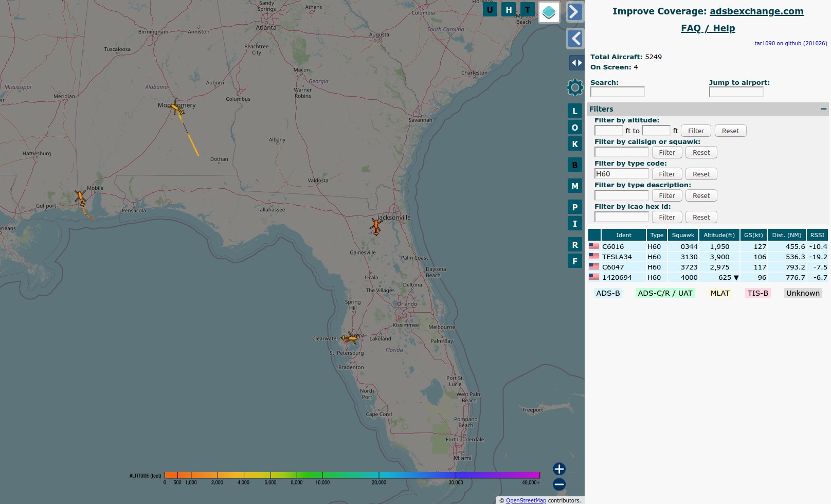Open the map layer switcher icon

[x=549, y=12]
